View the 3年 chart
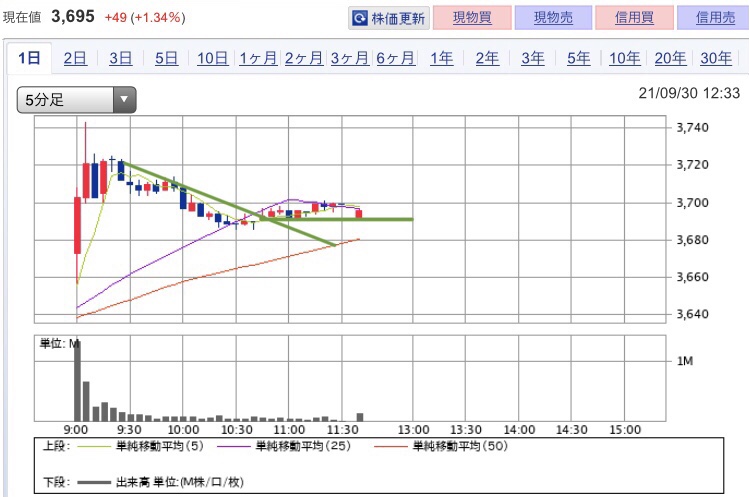 pyautogui.click(x=533, y=58)
